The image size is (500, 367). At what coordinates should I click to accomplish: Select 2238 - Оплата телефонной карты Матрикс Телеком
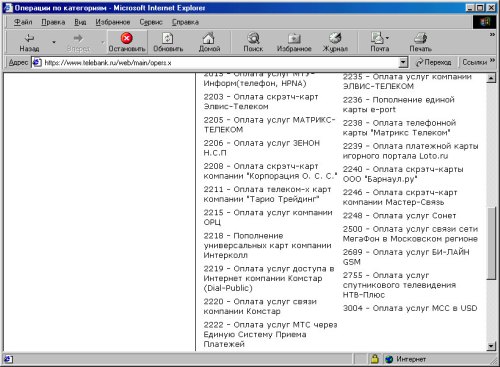tap(399, 128)
